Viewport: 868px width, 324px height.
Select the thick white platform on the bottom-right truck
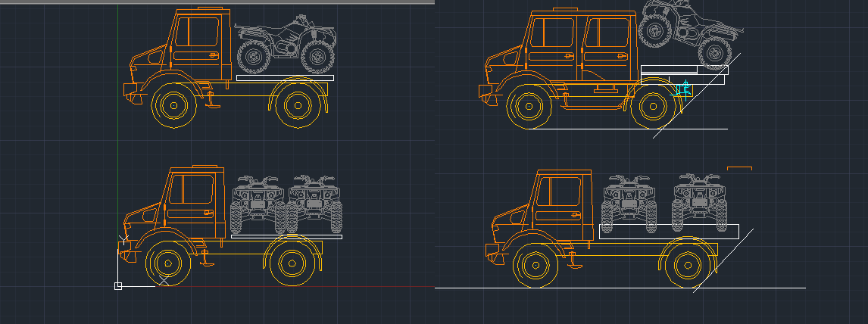click(x=670, y=232)
